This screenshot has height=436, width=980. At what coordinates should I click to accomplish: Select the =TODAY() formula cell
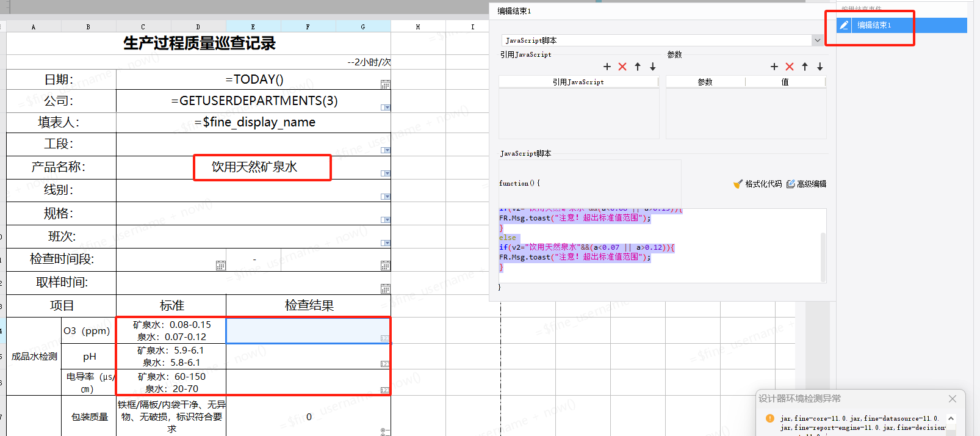pos(254,79)
